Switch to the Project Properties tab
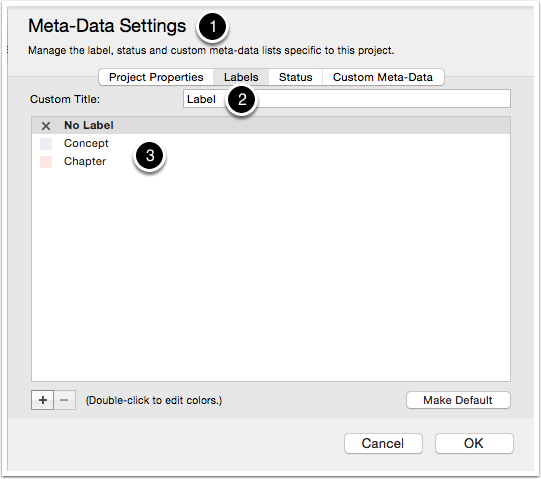 [156, 77]
